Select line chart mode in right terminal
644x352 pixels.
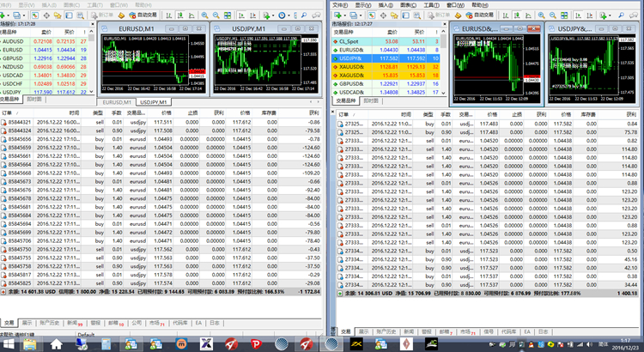[x=529, y=15]
